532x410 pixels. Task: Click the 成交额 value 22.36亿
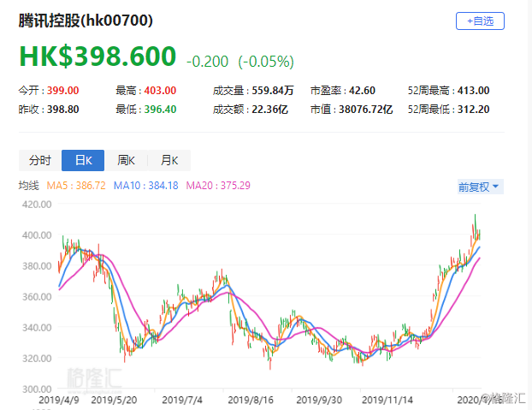click(x=269, y=110)
